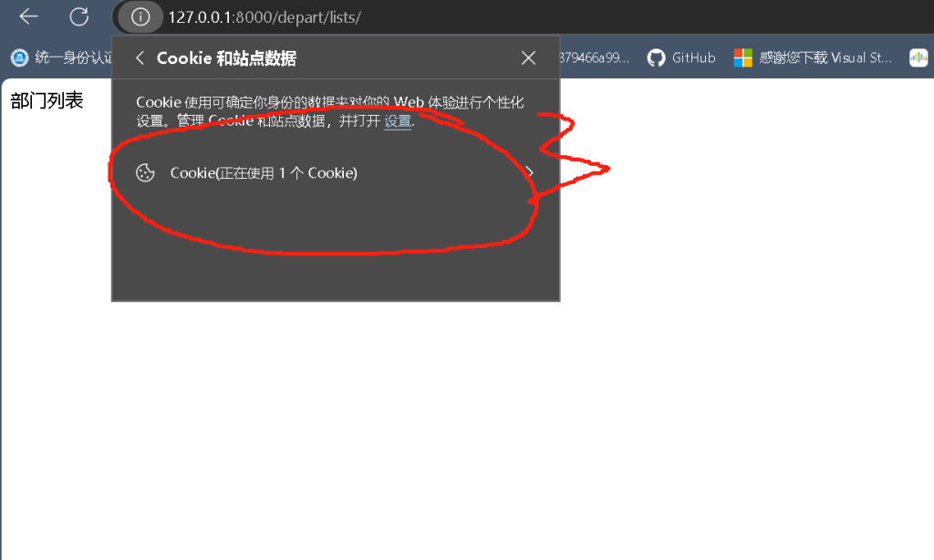
Task: Open 感谢您下载 Visual St... bookmark
Action: (x=825, y=57)
